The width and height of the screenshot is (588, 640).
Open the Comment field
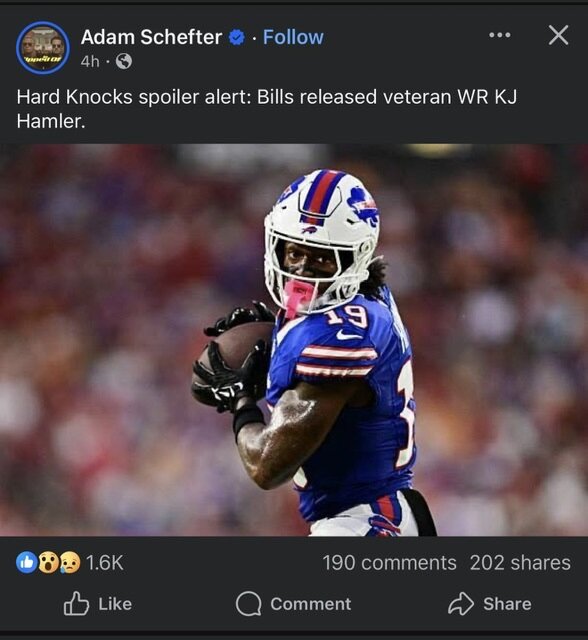coord(293,604)
